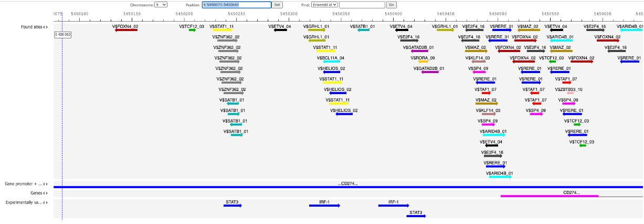Click ruler coordinate 5450350
This screenshot has height=224, width=644.
click(x=341, y=13)
